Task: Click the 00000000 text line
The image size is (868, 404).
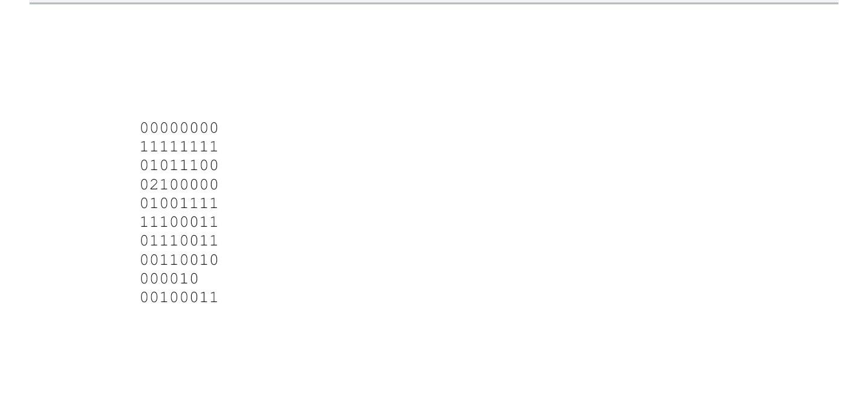Action: [x=179, y=128]
